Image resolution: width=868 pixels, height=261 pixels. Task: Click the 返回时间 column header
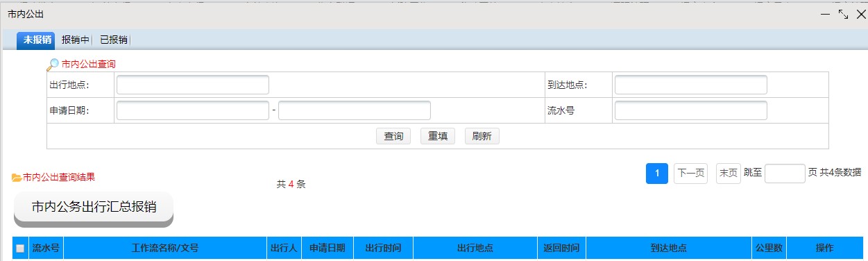click(x=561, y=249)
